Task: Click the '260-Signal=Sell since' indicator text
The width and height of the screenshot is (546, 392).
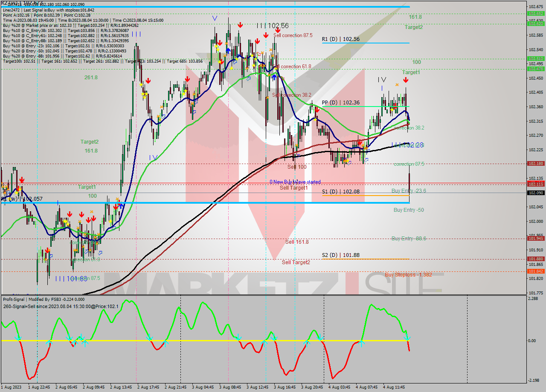Action: [60, 306]
